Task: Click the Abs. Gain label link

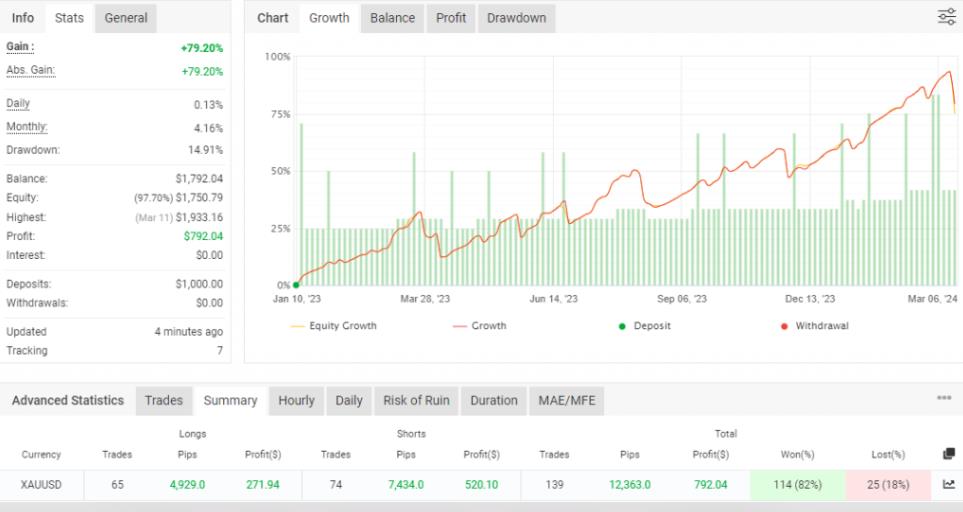Action: [x=30, y=70]
